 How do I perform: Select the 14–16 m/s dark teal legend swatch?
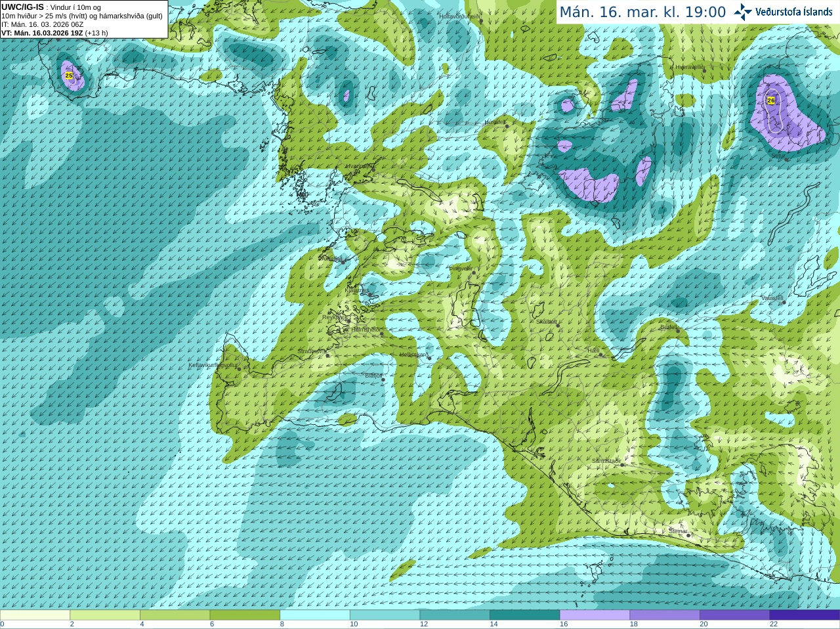525,615
